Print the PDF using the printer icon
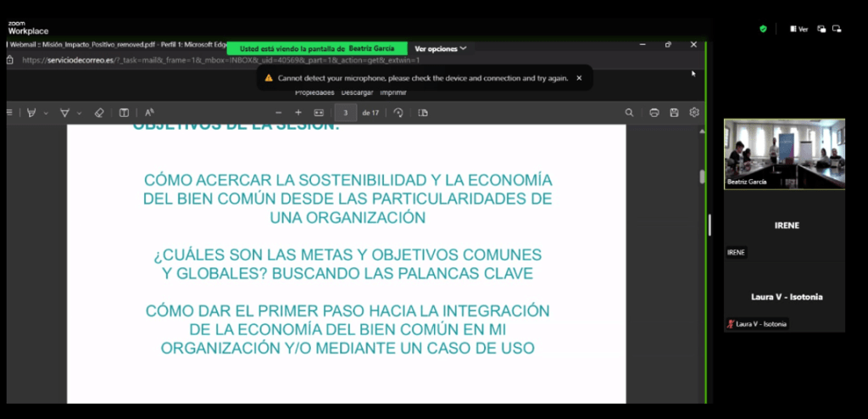 pos(654,112)
